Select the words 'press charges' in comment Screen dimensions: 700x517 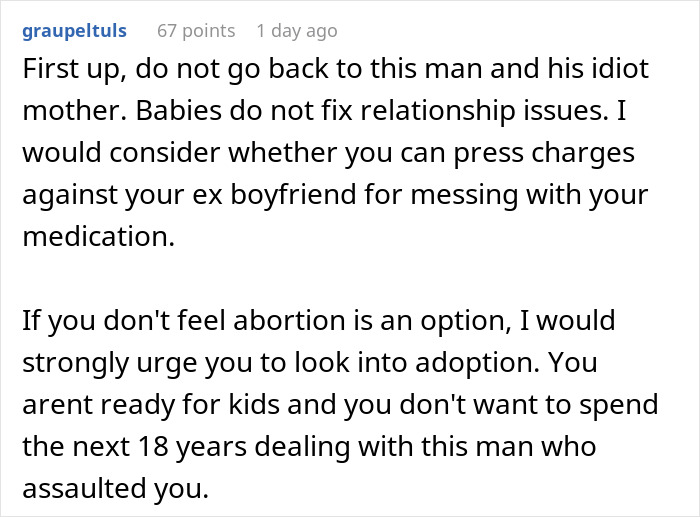544,153
